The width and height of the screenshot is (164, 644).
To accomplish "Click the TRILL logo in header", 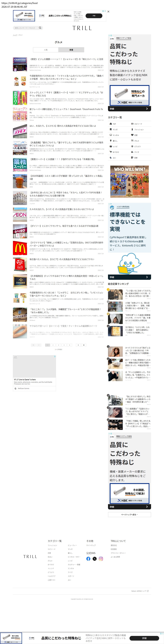I will pyautogui.click(x=82, y=28).
